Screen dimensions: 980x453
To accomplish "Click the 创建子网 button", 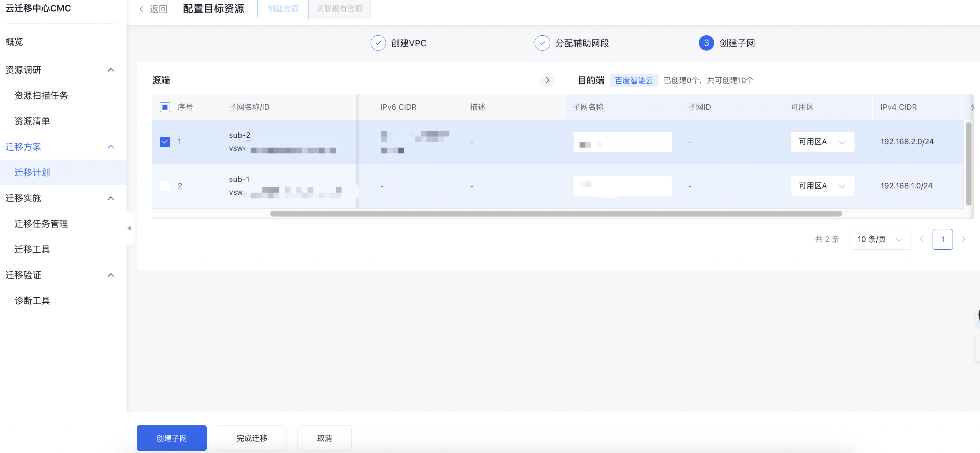I will pos(171,438).
